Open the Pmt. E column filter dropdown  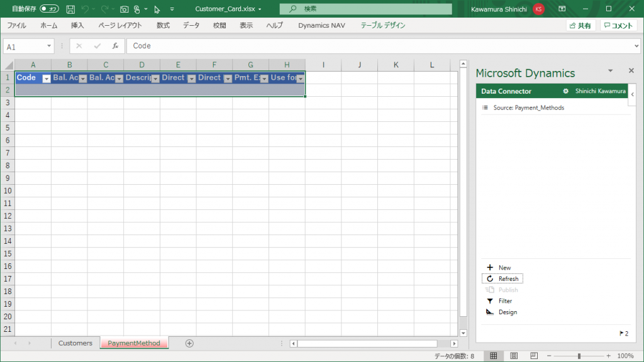click(x=264, y=79)
